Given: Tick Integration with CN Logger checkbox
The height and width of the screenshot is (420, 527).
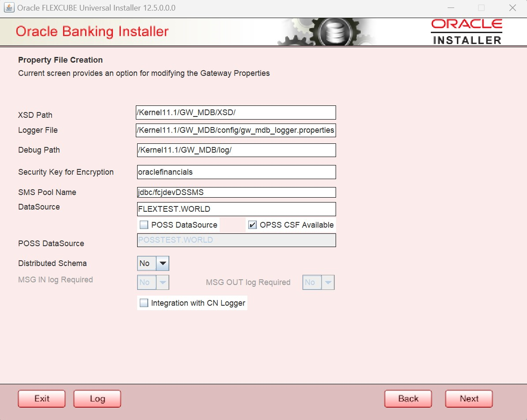Looking at the screenshot, I should (x=144, y=303).
